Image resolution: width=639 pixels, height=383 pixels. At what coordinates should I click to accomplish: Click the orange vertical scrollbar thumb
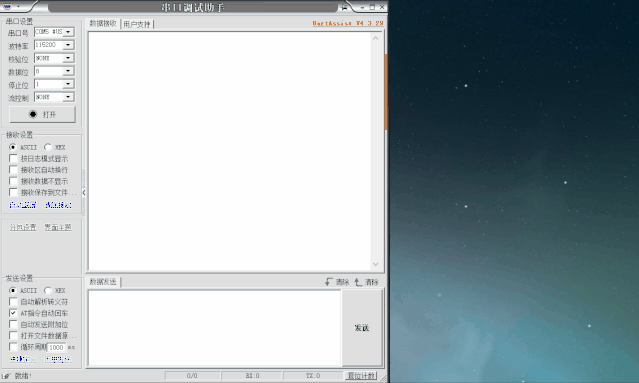(386, 92)
